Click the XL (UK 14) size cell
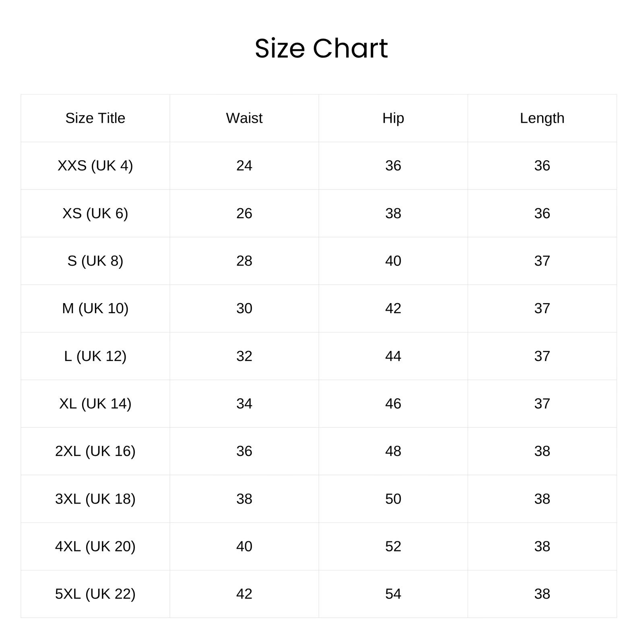Image resolution: width=644 pixels, height=644 pixels. [x=95, y=404]
